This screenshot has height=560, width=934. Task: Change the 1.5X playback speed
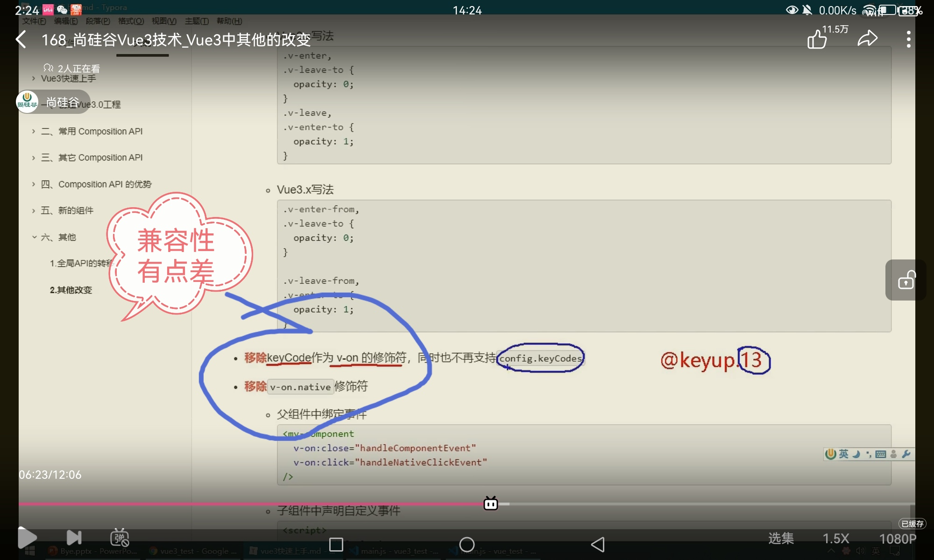(835, 539)
